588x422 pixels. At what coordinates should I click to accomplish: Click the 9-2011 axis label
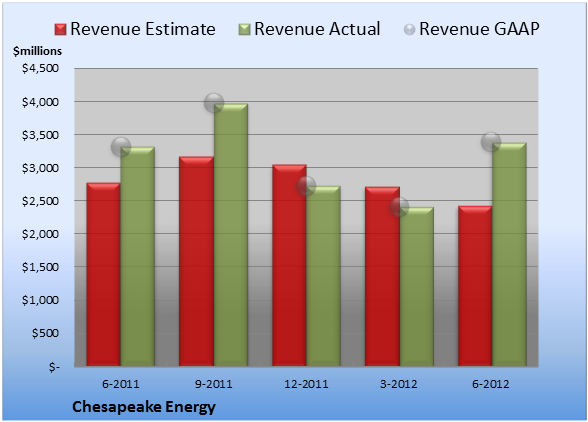tap(214, 384)
